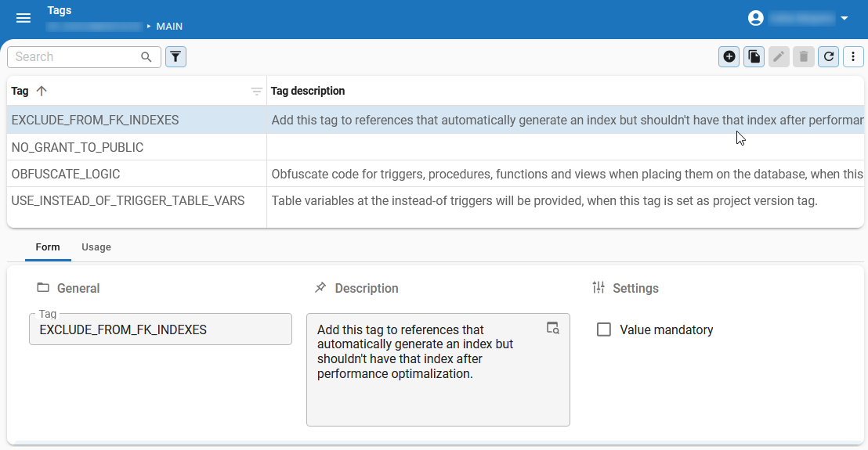Select the USE_INSTEAD_OF_TRIGGER_TABLE_VARS row

[x=128, y=201]
